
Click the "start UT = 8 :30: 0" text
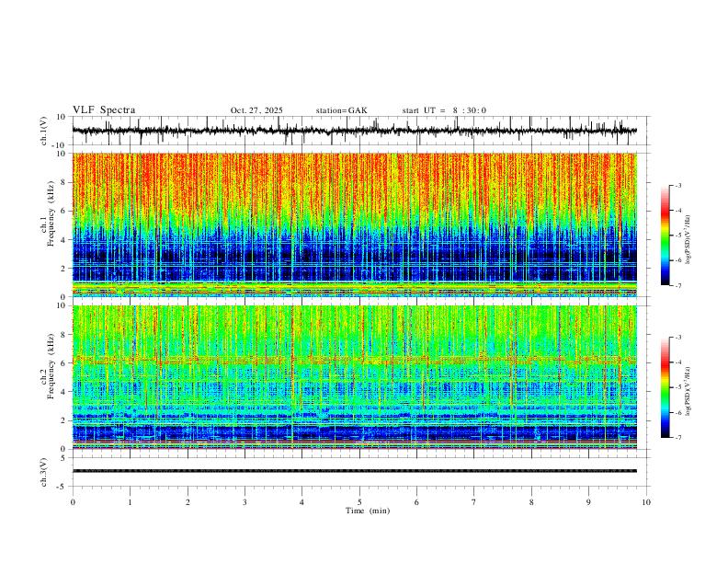click(x=444, y=110)
